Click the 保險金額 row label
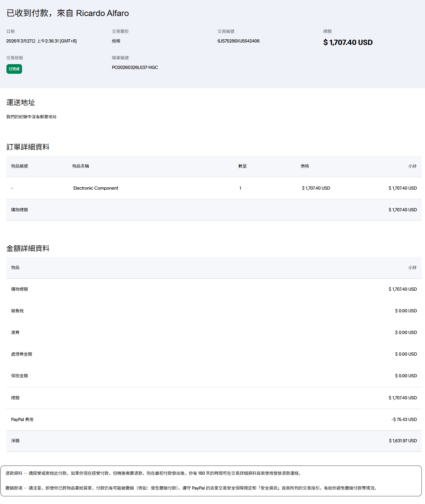425x504 pixels. (20, 376)
